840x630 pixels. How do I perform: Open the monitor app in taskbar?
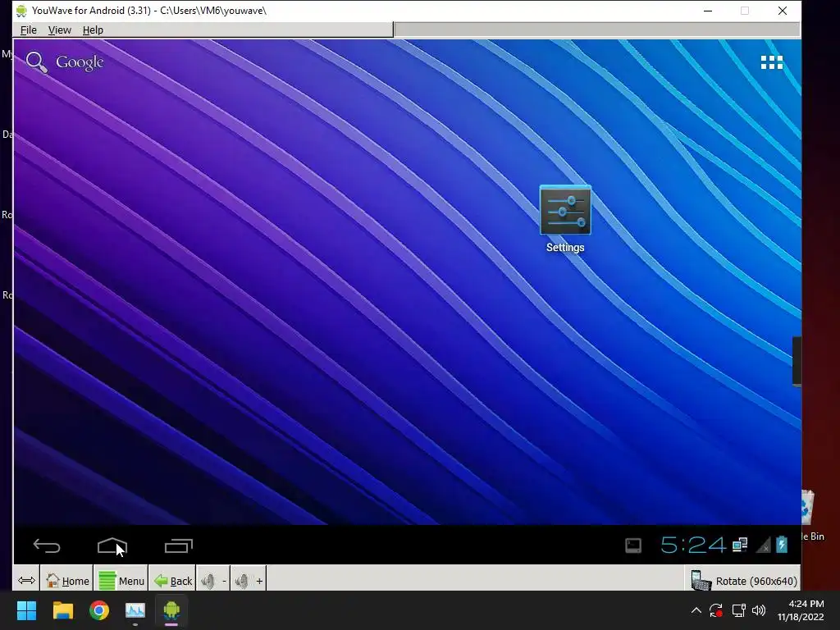[135, 610]
